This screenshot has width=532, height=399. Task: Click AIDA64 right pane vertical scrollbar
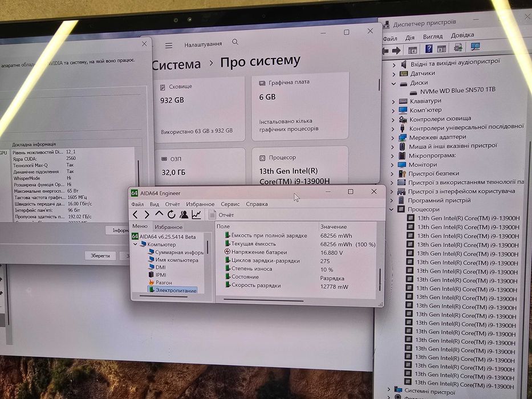380,279
